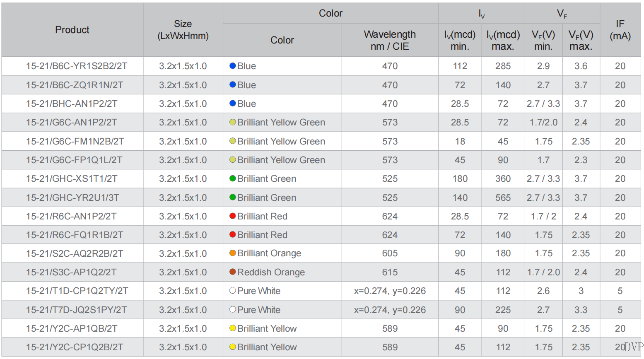This screenshot has width=644, height=359.
Task: Click the IF (mA) column header
Action: tap(620, 30)
